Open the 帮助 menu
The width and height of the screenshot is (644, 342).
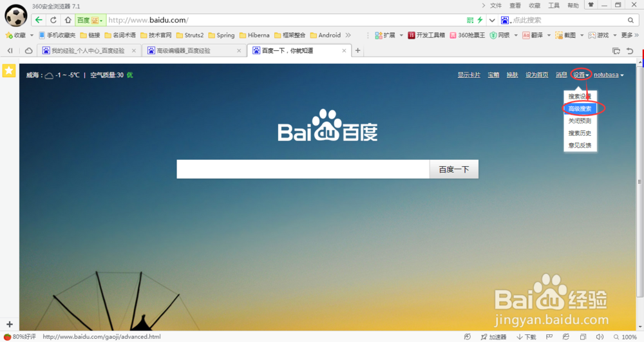573,5
